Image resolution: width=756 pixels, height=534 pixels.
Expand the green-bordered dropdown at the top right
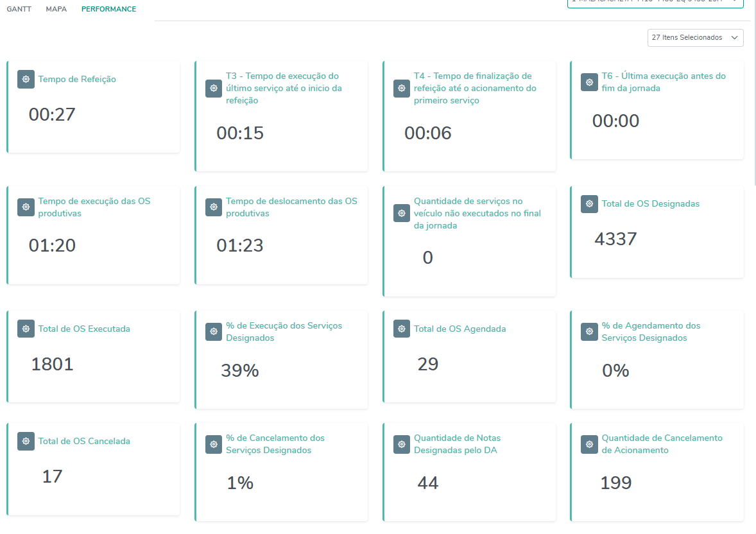(655, 2)
